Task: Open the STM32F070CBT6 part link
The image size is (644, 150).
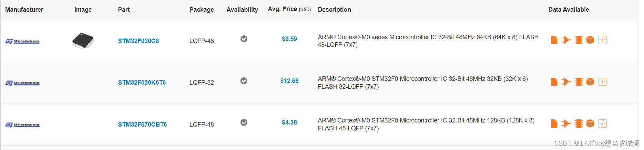Action: 142,125
